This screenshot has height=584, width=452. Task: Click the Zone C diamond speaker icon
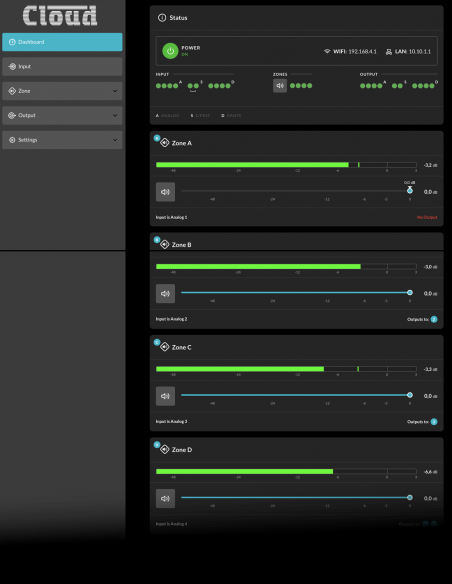coord(165,347)
